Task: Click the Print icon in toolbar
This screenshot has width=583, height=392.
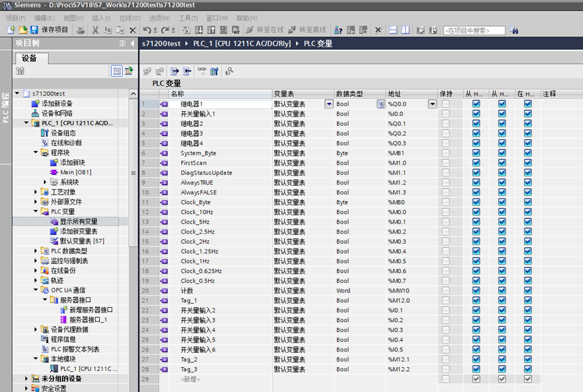Action: click(80, 30)
